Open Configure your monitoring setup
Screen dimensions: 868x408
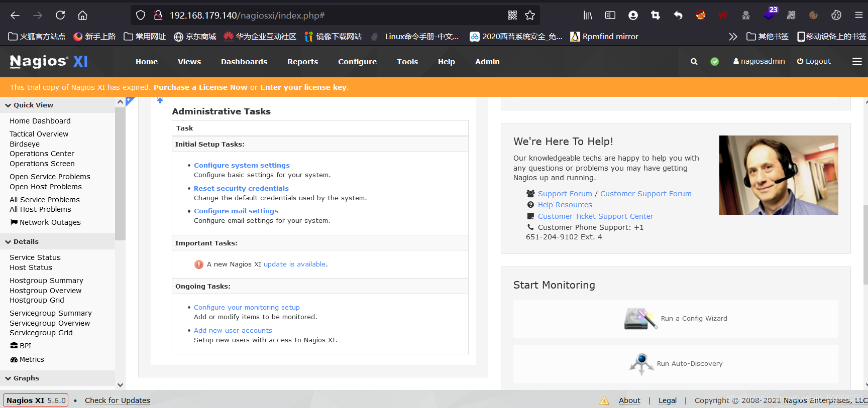pyautogui.click(x=247, y=307)
